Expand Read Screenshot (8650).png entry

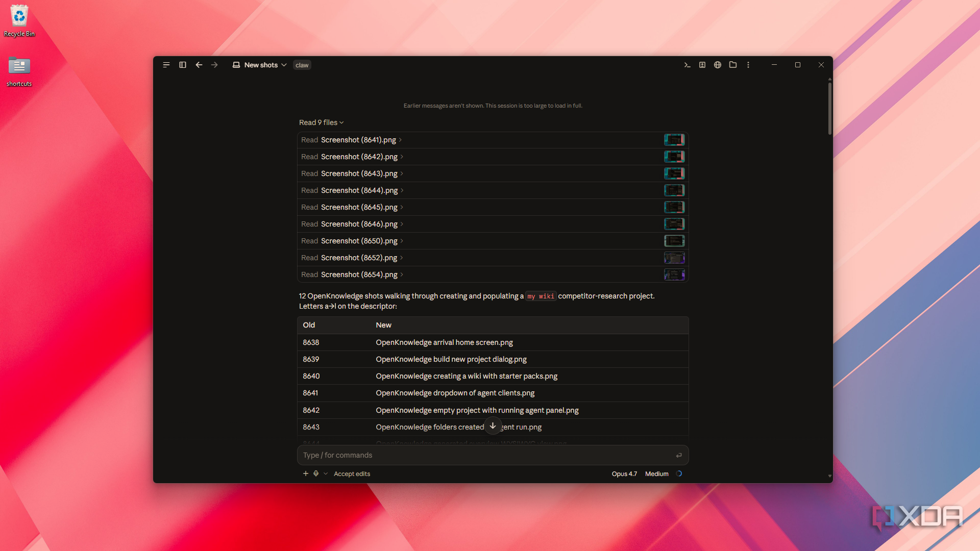click(x=352, y=241)
